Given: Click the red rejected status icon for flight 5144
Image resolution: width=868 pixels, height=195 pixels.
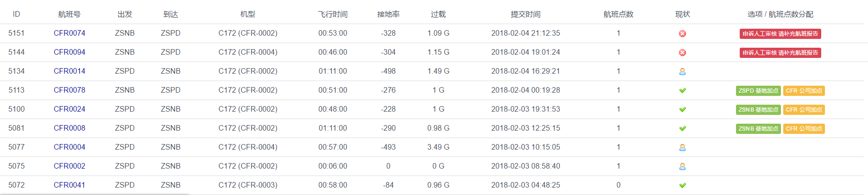Looking at the screenshot, I should click(682, 52).
